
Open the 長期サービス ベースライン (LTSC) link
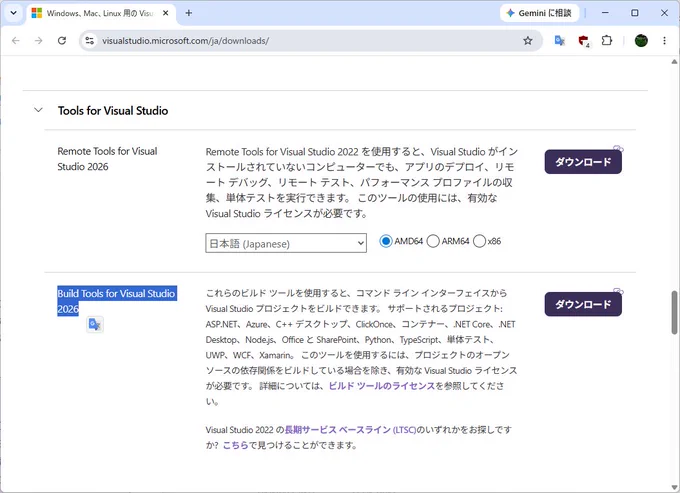[350, 430]
